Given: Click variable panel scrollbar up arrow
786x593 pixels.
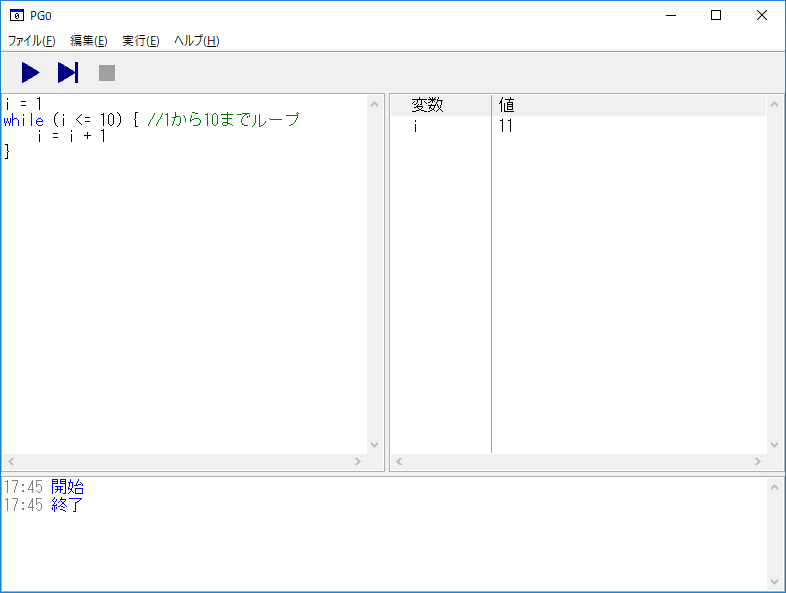Looking at the screenshot, I should tap(774, 104).
